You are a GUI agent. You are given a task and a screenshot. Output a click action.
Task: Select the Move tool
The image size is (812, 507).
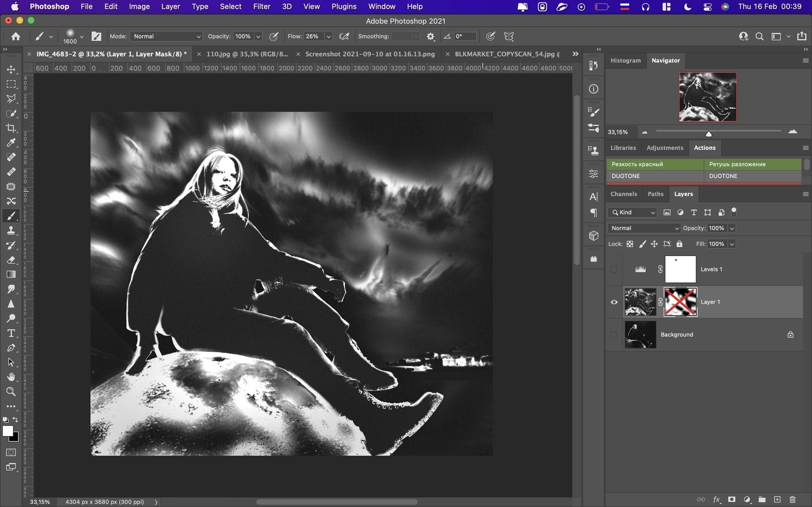(11, 69)
